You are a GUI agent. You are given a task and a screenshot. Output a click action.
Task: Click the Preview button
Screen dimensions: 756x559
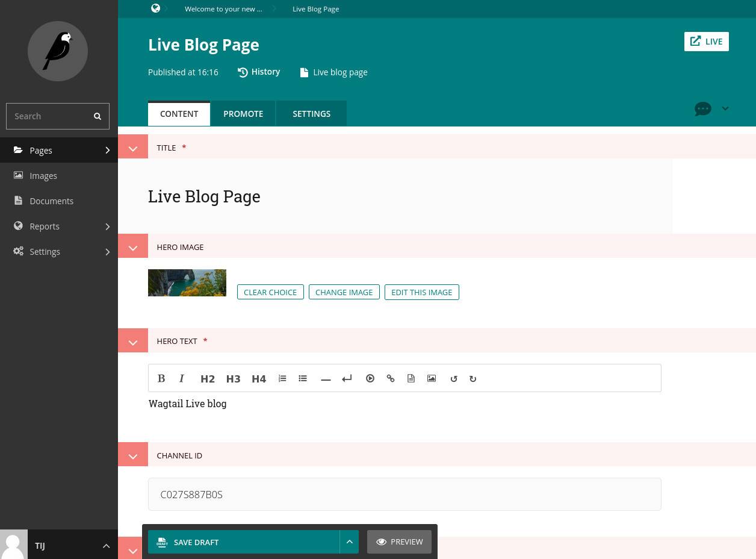pos(399,542)
